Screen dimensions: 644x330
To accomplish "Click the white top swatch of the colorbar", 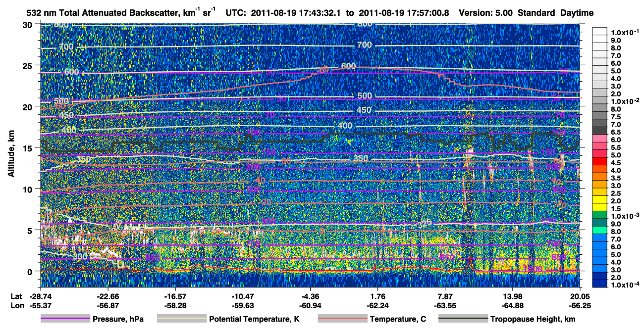I will [600, 32].
